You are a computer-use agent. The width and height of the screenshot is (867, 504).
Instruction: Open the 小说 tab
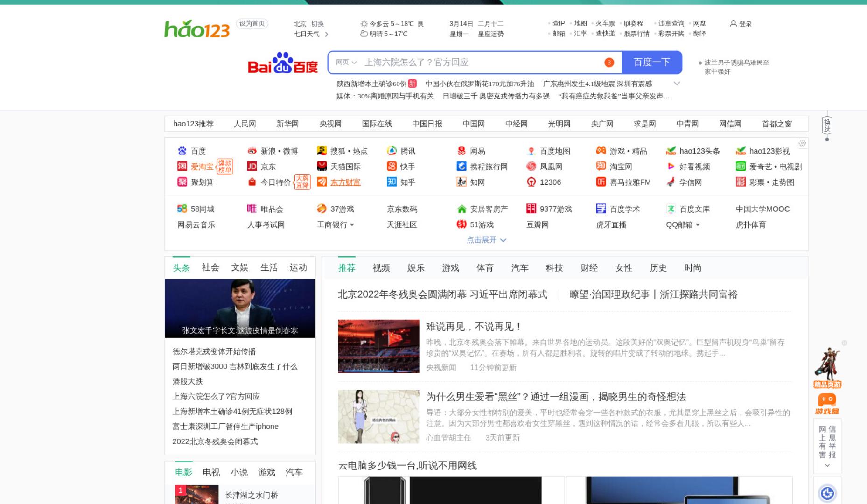click(239, 472)
